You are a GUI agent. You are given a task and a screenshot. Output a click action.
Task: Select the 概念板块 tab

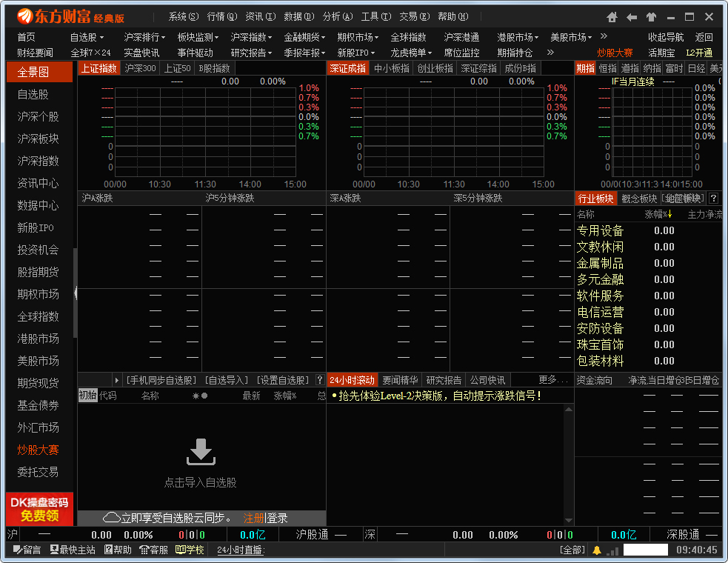point(639,199)
